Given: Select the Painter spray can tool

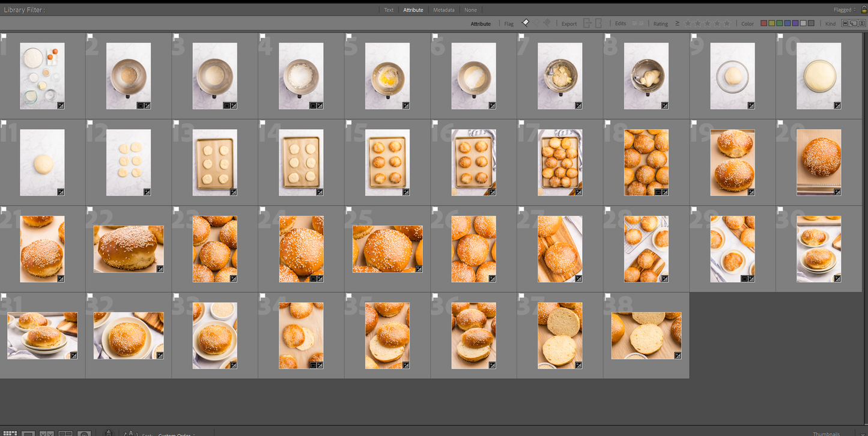Looking at the screenshot, I should pyautogui.click(x=109, y=432).
